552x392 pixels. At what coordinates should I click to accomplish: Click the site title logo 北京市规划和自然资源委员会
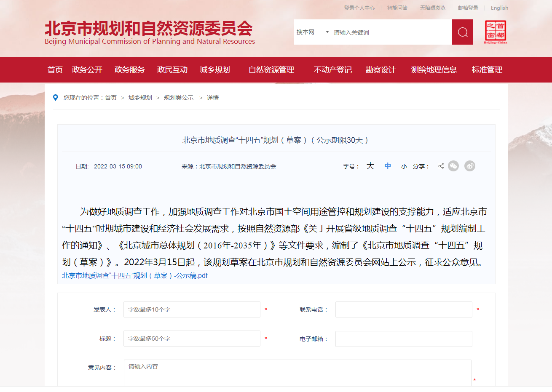(150, 33)
